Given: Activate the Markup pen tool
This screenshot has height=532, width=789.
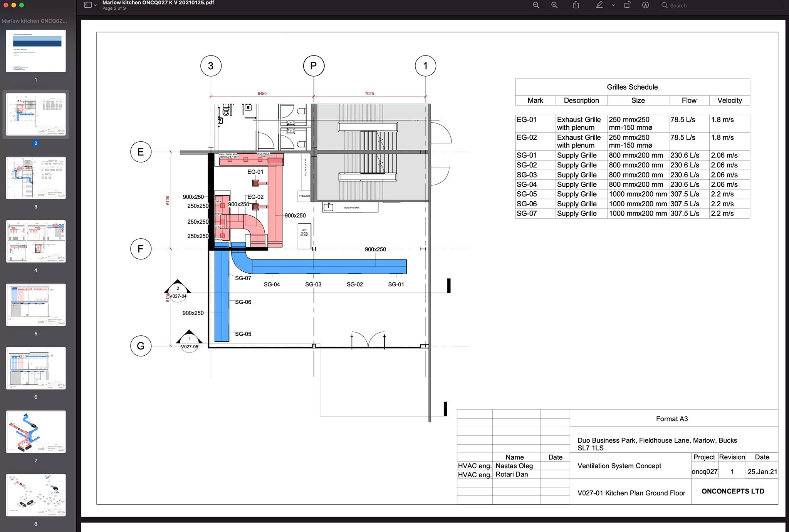Looking at the screenshot, I should 599,5.
